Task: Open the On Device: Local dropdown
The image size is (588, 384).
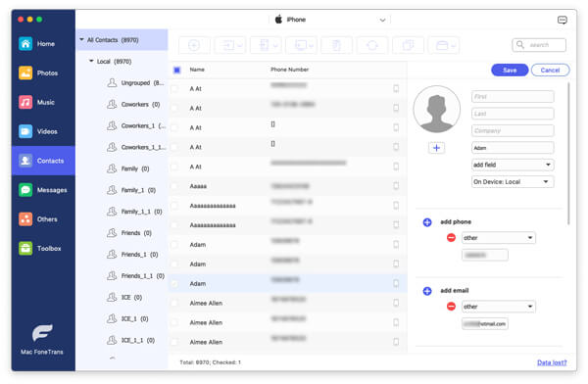Action: (x=513, y=182)
